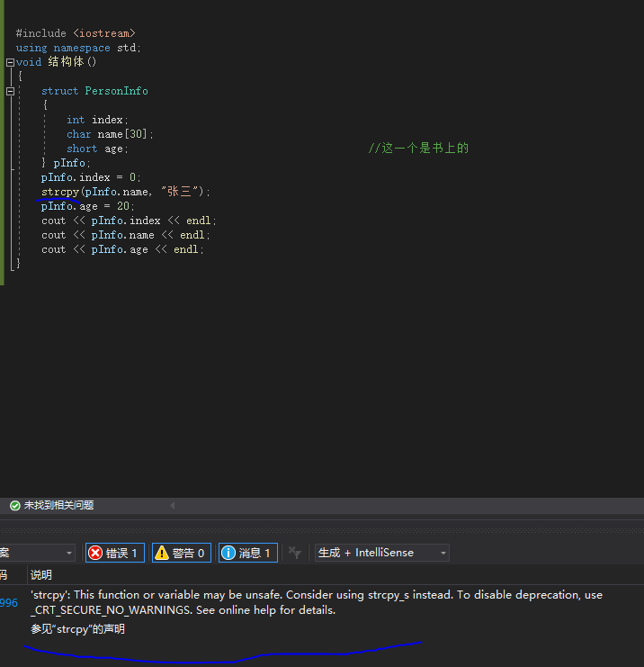Viewport: 644px width, 667px height.
Task: Toggle the 警告 0 warnings filter
Action: click(182, 553)
